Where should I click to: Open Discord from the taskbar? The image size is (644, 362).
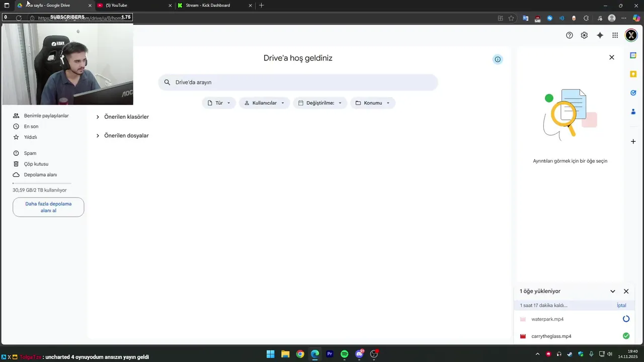(x=359, y=354)
